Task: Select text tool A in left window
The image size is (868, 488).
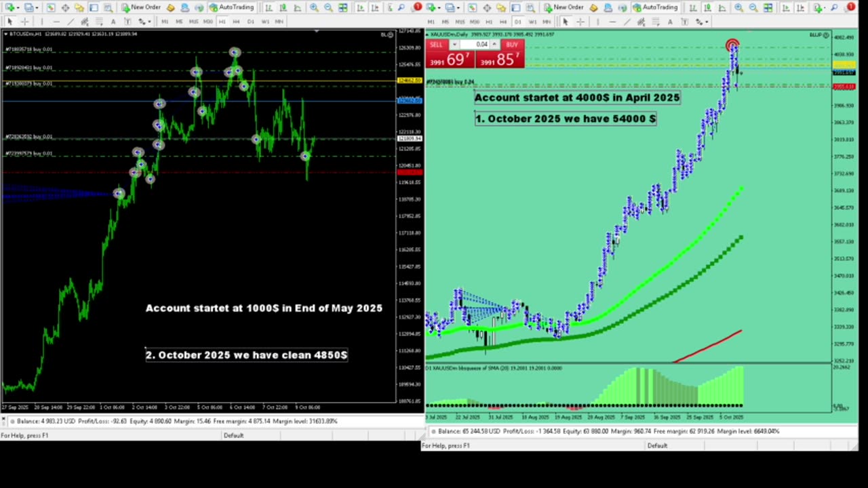Action: pyautogui.click(x=113, y=22)
